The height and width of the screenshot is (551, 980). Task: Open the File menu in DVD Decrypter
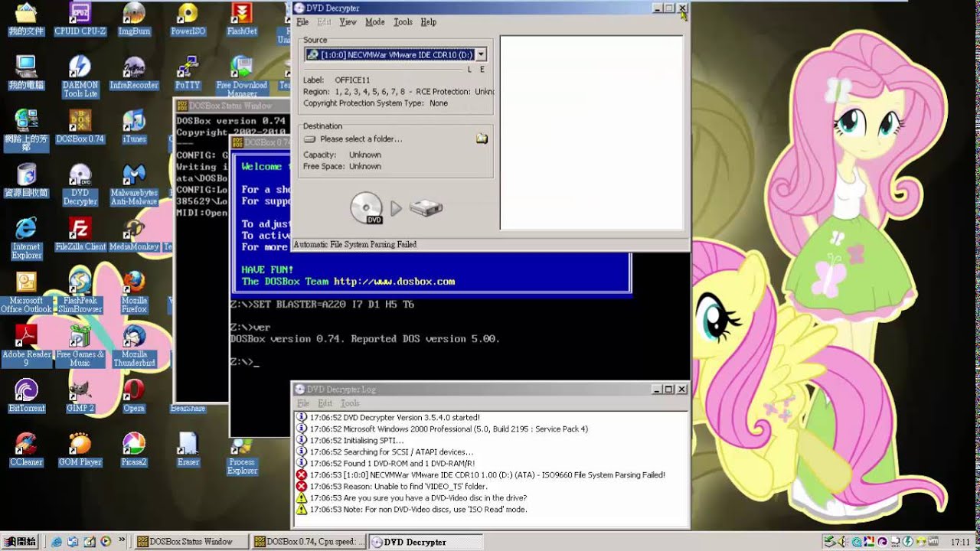(x=302, y=22)
